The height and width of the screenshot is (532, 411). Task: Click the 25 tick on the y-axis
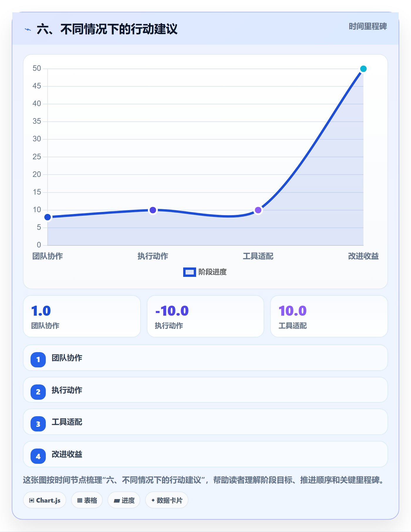37,157
